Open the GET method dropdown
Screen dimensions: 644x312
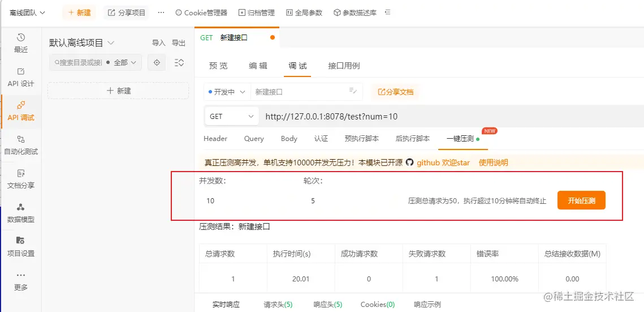(232, 116)
